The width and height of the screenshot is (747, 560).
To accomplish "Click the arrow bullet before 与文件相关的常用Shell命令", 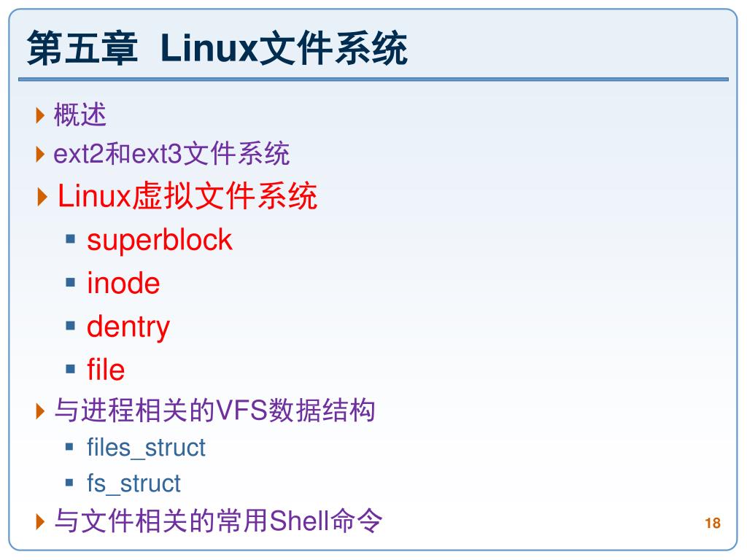I will (41, 521).
